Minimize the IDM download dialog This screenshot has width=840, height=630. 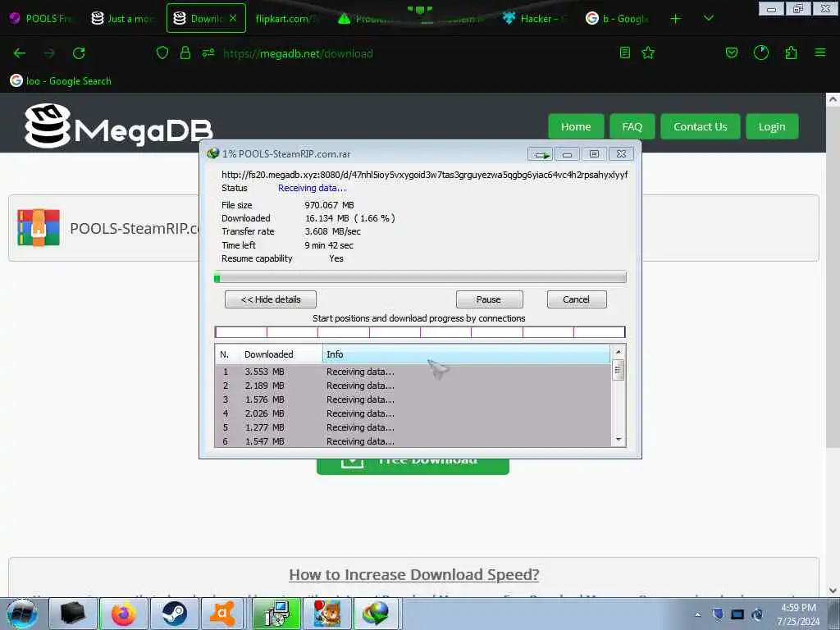click(567, 154)
